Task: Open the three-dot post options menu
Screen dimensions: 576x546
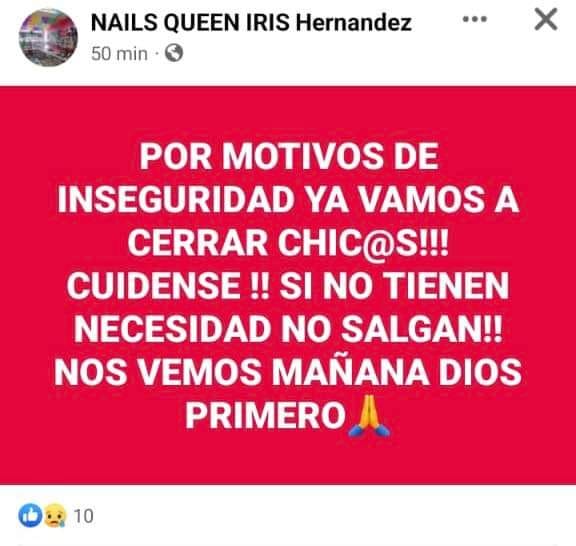Action: point(475,19)
